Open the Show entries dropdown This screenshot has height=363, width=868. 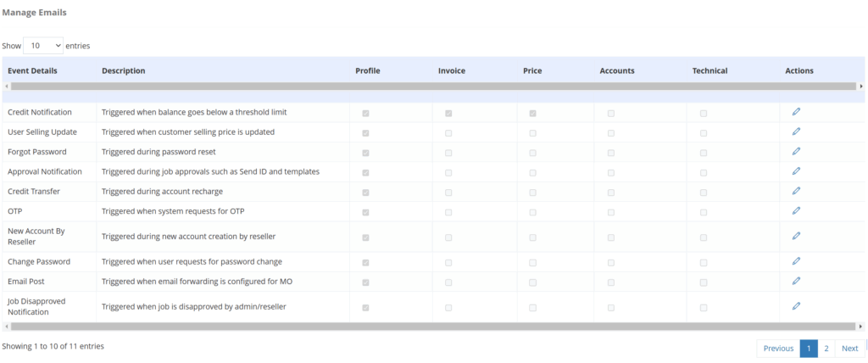(43, 45)
